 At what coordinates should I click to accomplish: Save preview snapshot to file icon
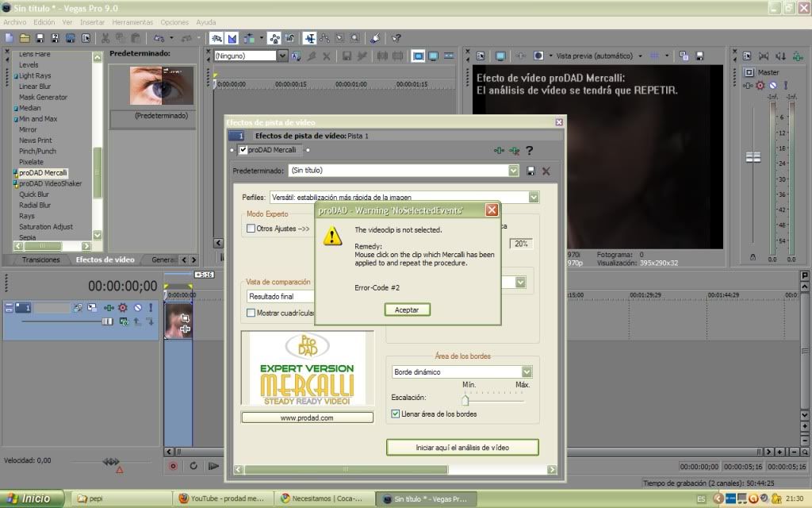click(699, 56)
